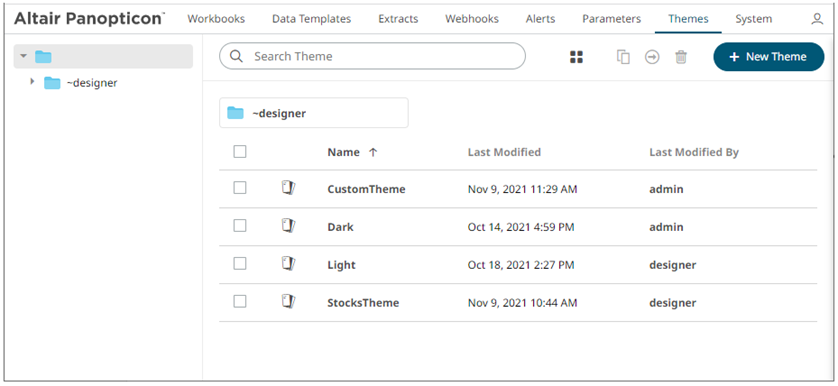The width and height of the screenshot is (838, 386).
Task: Check the Dark theme checkbox
Action: point(240,226)
